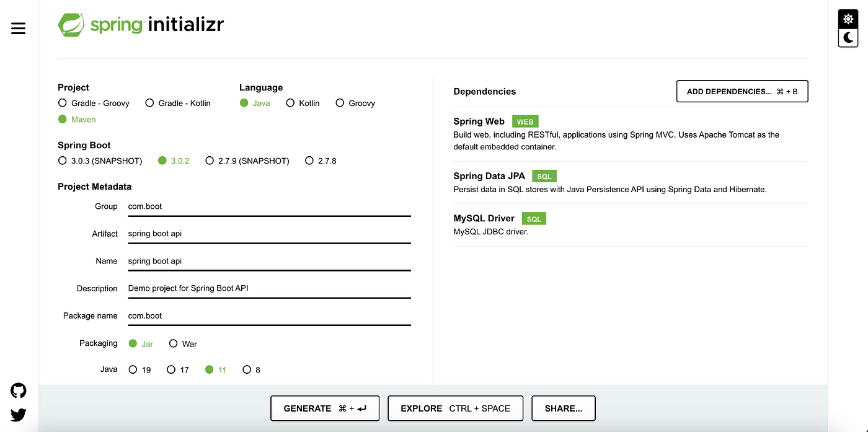Pick War packaging
This screenshot has width=868, height=432.
(183, 343)
